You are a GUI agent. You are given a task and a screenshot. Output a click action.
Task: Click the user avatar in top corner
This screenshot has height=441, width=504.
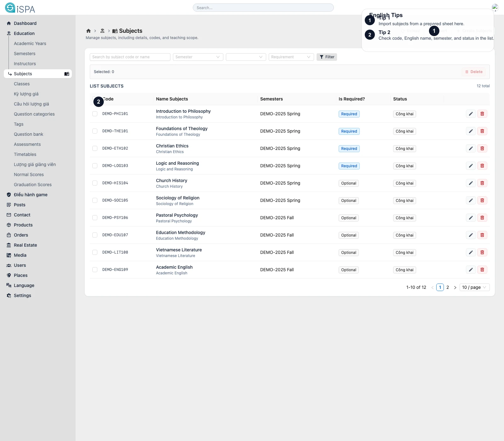point(495,8)
